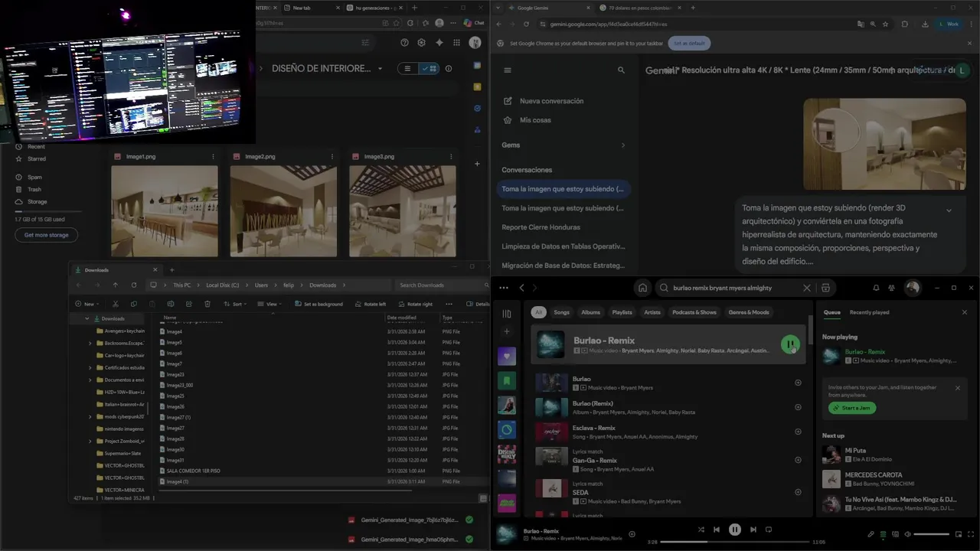980x551 pixels.
Task: Enter Spotify full screen mode
Action: [x=971, y=534]
